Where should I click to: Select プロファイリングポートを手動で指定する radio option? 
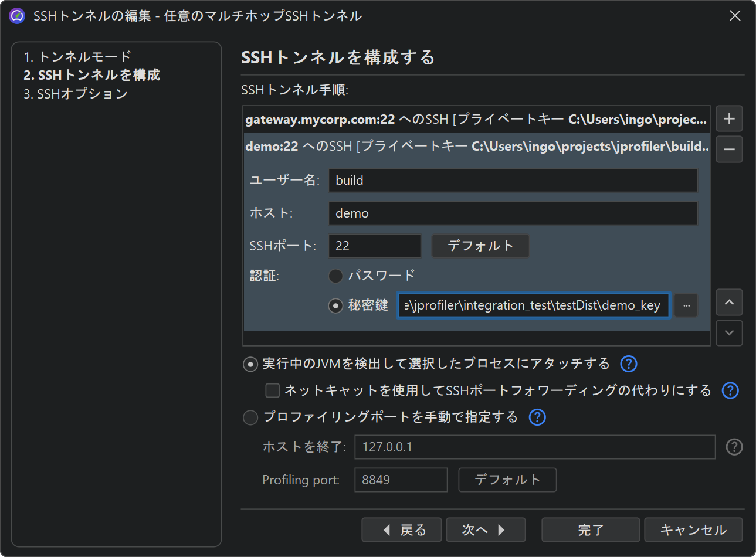coord(250,417)
